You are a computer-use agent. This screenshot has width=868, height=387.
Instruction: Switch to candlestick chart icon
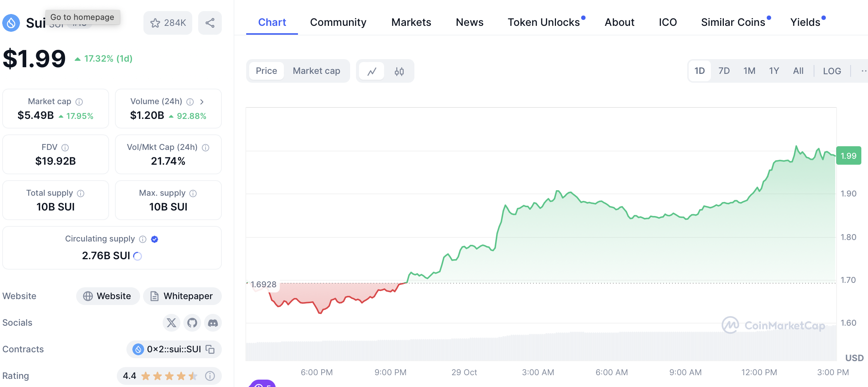pos(399,71)
